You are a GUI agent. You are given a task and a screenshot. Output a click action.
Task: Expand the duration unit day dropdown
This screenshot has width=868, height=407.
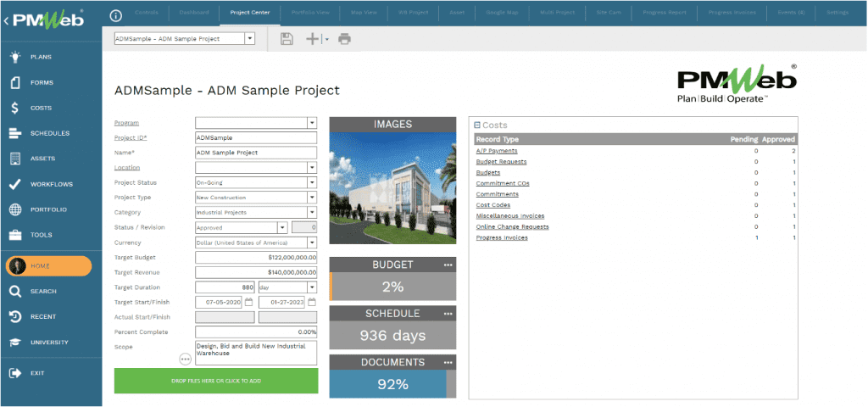click(x=312, y=287)
